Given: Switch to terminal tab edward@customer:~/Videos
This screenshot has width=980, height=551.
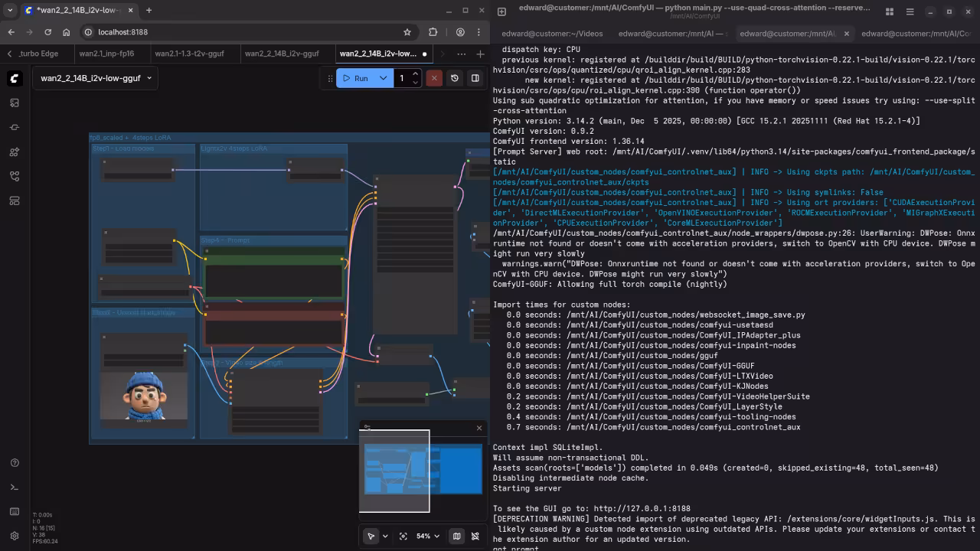Looking at the screenshot, I should (552, 34).
